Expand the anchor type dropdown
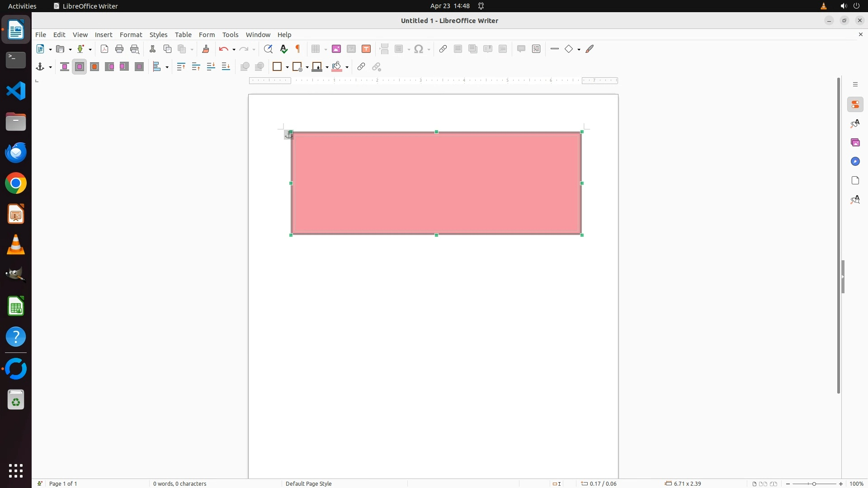 pos(50,67)
